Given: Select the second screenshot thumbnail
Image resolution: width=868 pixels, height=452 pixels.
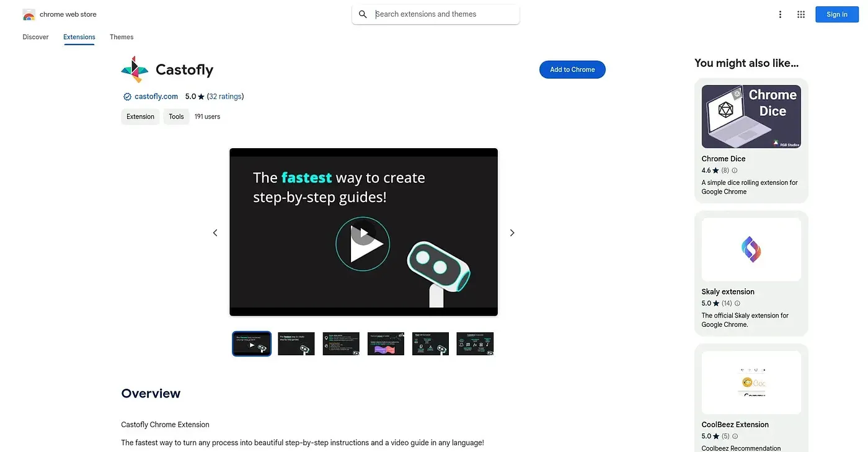Looking at the screenshot, I should tap(296, 343).
